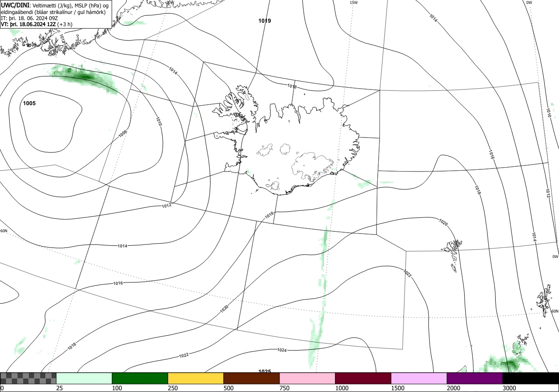Click the "UWC/DINI" title text
The width and height of the screenshot is (559, 392).
pos(14,5)
